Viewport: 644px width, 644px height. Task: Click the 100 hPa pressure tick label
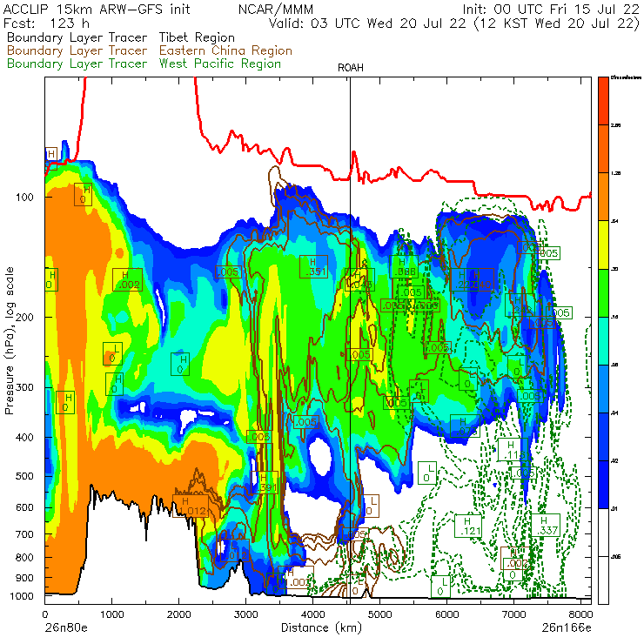point(24,198)
